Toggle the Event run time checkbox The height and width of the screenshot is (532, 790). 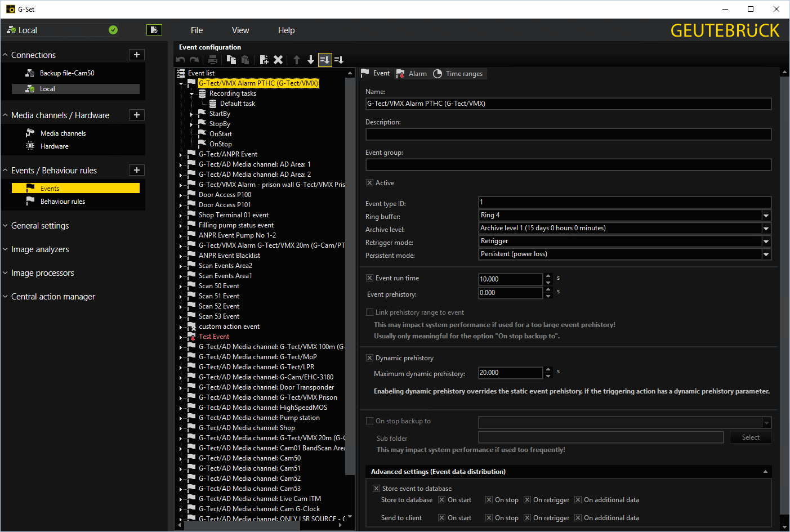[x=369, y=278]
